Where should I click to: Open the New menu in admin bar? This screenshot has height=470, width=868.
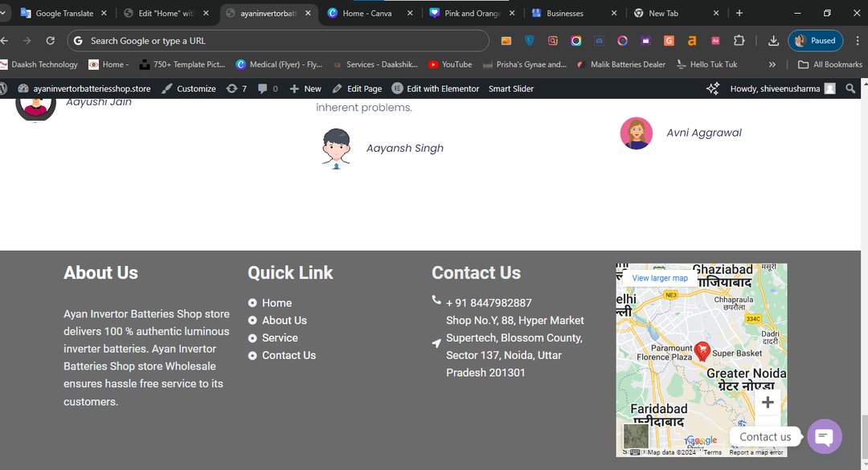[305, 88]
